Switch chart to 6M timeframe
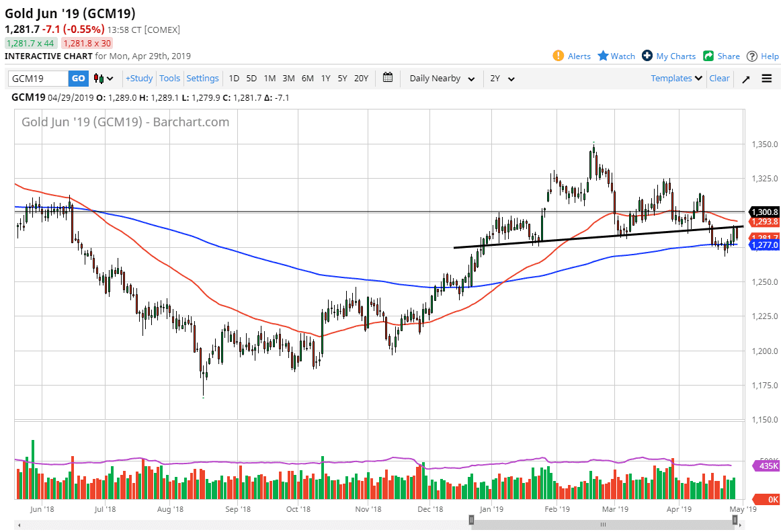 (307, 78)
